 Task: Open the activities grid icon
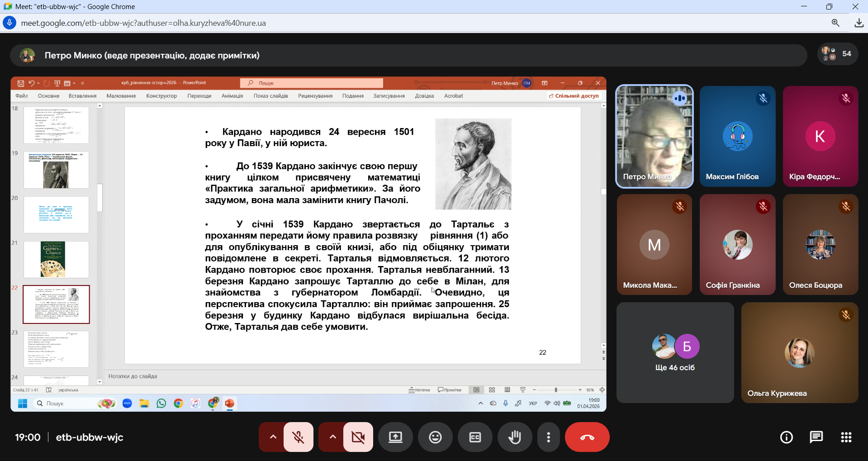tap(846, 437)
